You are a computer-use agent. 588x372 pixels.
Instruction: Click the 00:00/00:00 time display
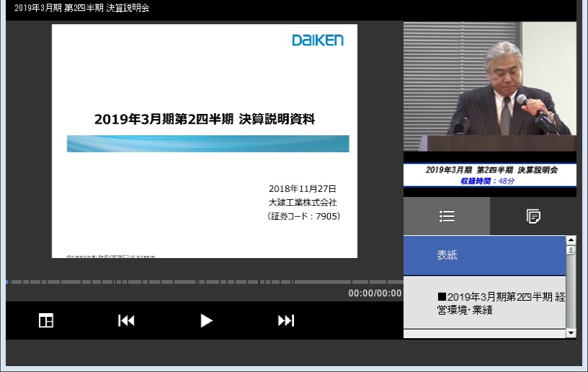click(x=375, y=293)
